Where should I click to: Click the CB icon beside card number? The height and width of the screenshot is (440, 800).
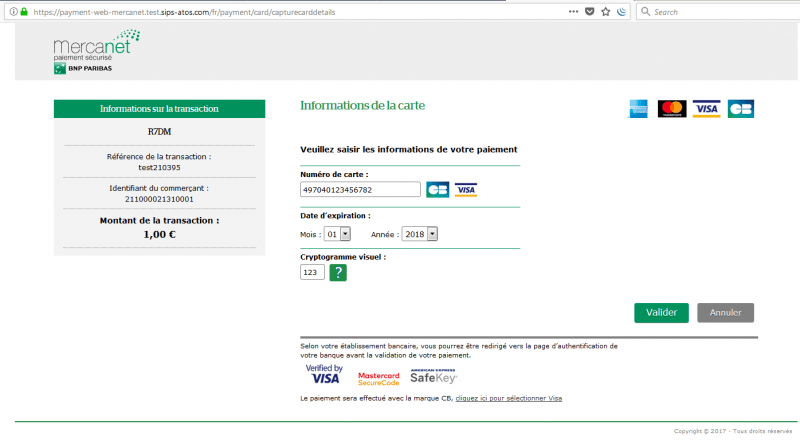click(437, 189)
